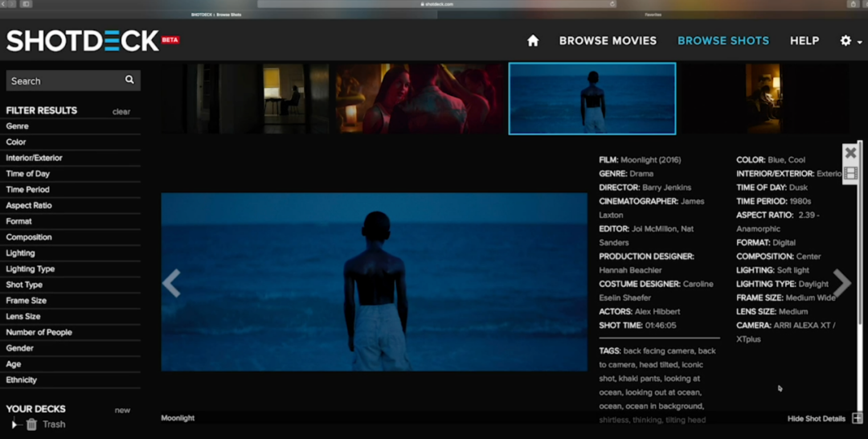This screenshot has width=868, height=439.
Task: Go to the ShotDeck home icon
Action: coord(533,40)
